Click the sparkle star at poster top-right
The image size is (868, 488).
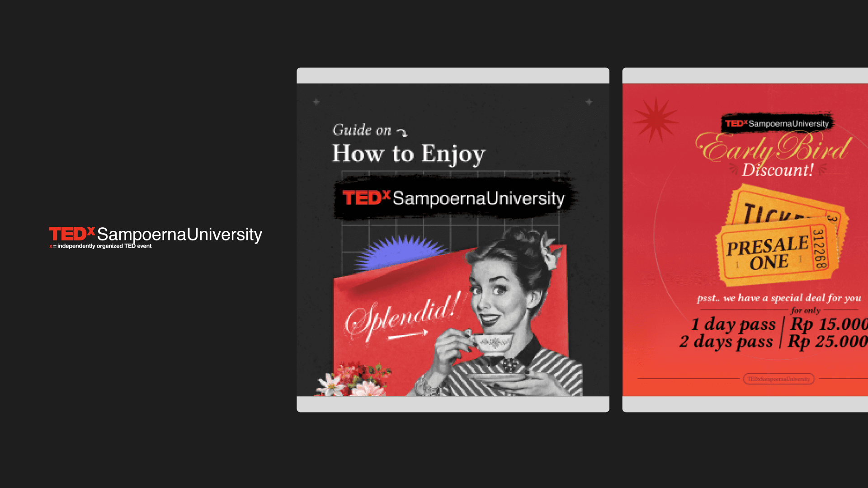click(x=589, y=102)
